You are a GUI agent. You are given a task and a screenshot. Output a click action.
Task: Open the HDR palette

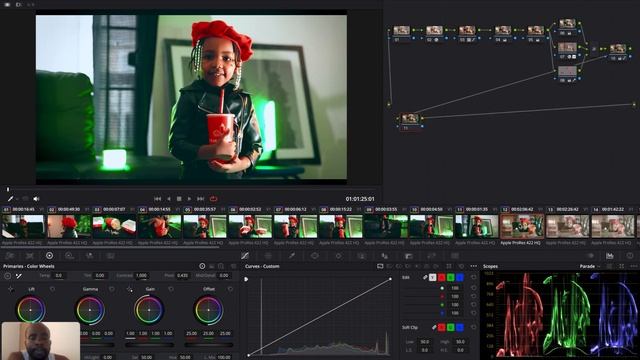tap(69, 256)
